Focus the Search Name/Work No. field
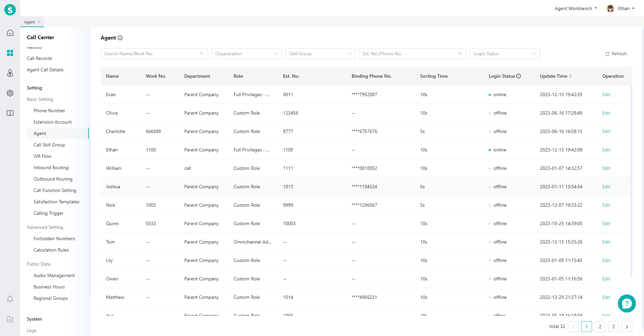The height and width of the screenshot is (336, 644). click(154, 54)
